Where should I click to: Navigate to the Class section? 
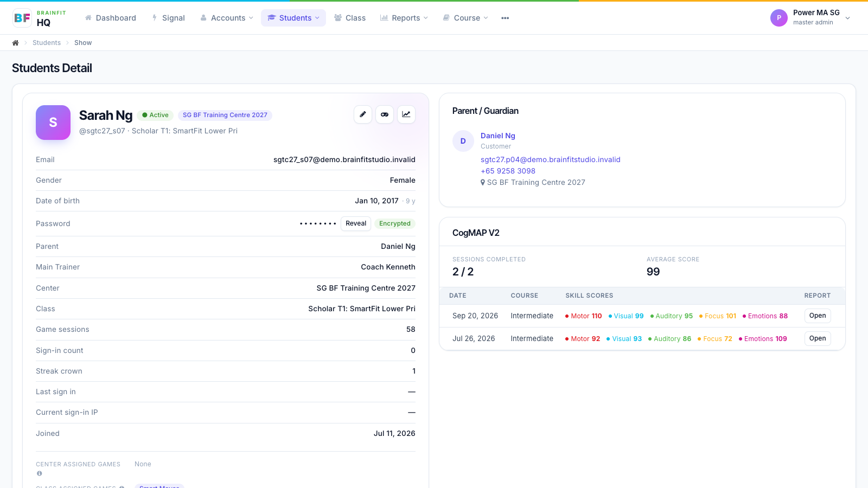[x=350, y=18]
